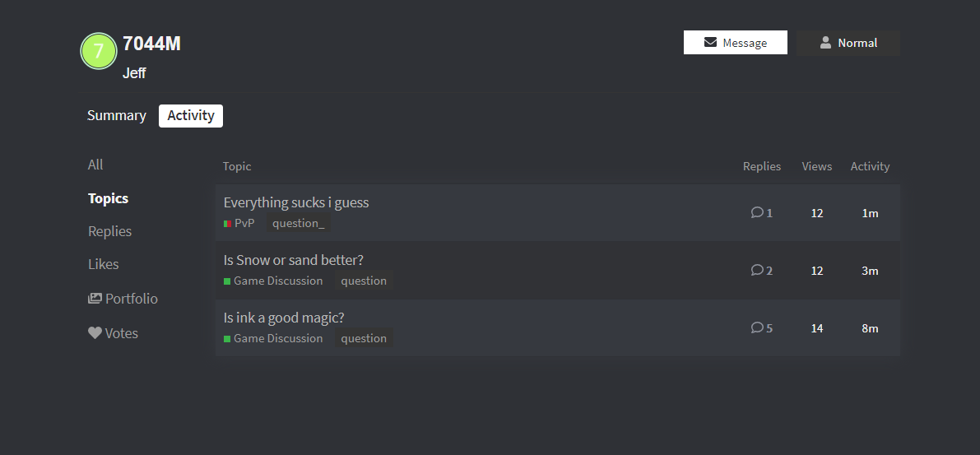The width and height of the screenshot is (980, 455).
Task: Click reply bubble icon for Everything sucks topic
Action: click(757, 212)
